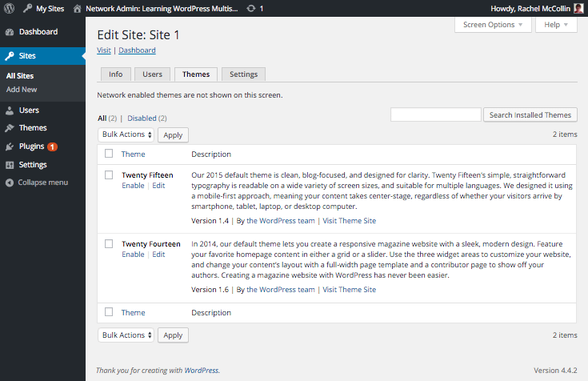The image size is (588, 381).
Task: Click the WordPress logo icon
Action: pos(9,8)
